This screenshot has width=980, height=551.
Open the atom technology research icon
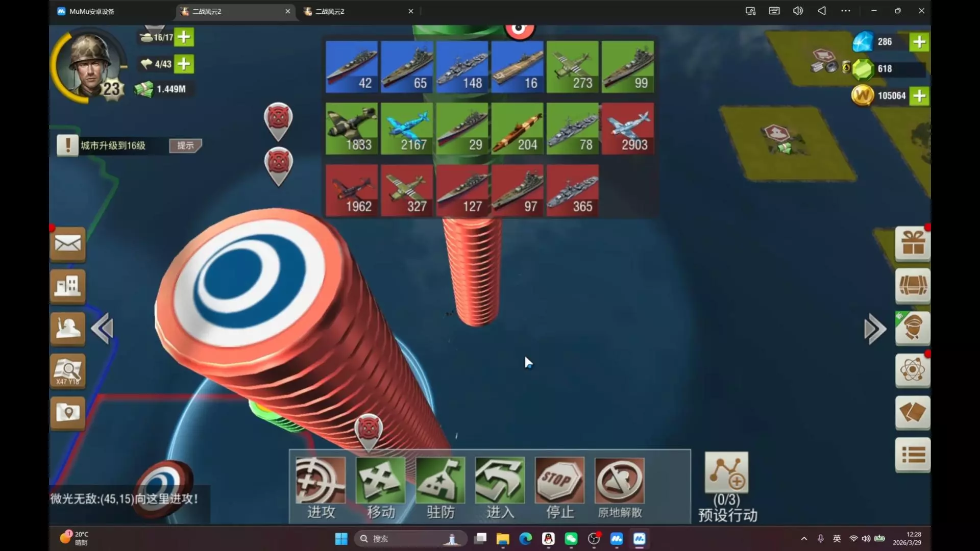pos(913,370)
